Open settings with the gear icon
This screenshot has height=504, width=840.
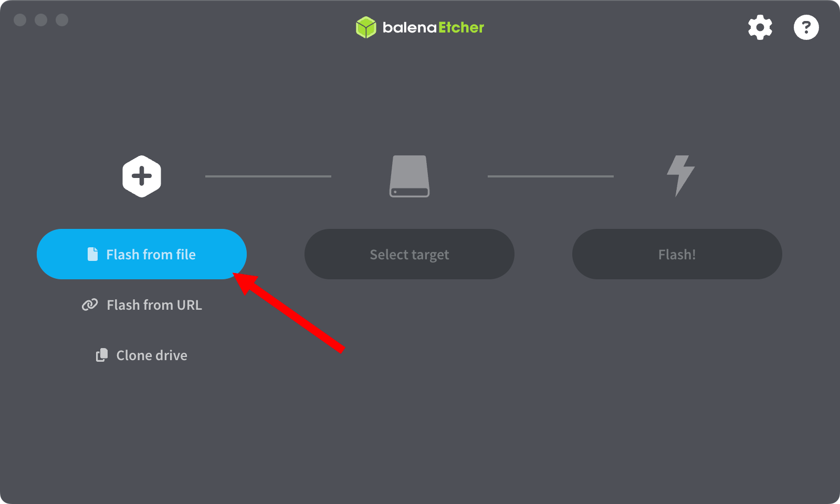[760, 27]
